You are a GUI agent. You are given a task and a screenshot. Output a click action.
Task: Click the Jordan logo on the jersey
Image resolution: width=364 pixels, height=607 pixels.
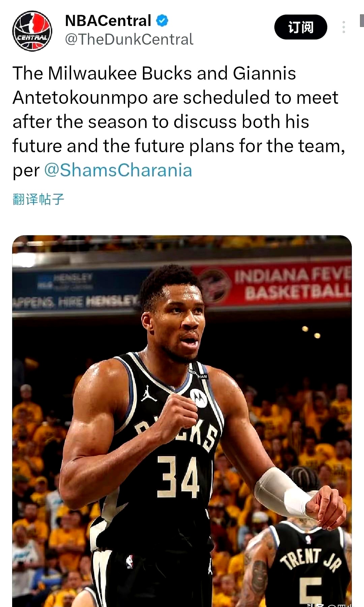tap(149, 394)
